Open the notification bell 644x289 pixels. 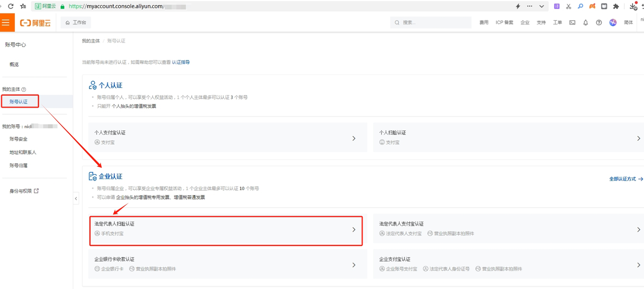(x=585, y=23)
